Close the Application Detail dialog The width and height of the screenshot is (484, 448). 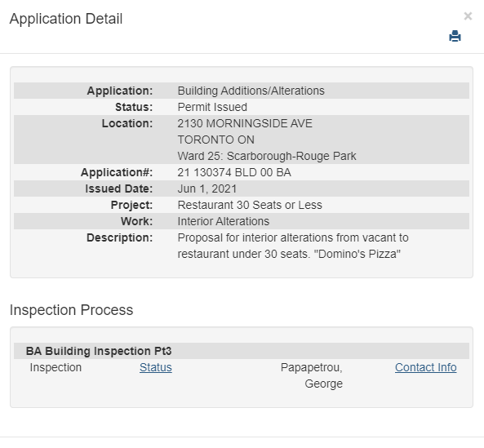468,16
